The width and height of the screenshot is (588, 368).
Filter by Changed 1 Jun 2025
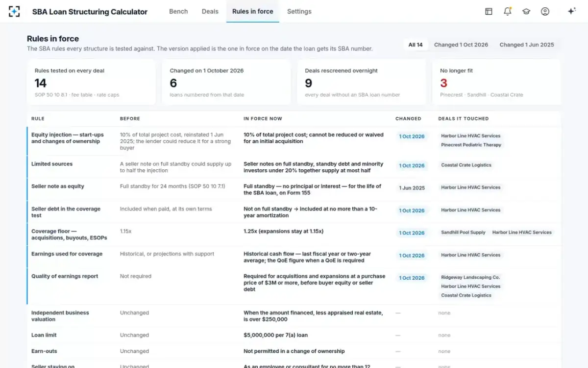click(x=527, y=45)
